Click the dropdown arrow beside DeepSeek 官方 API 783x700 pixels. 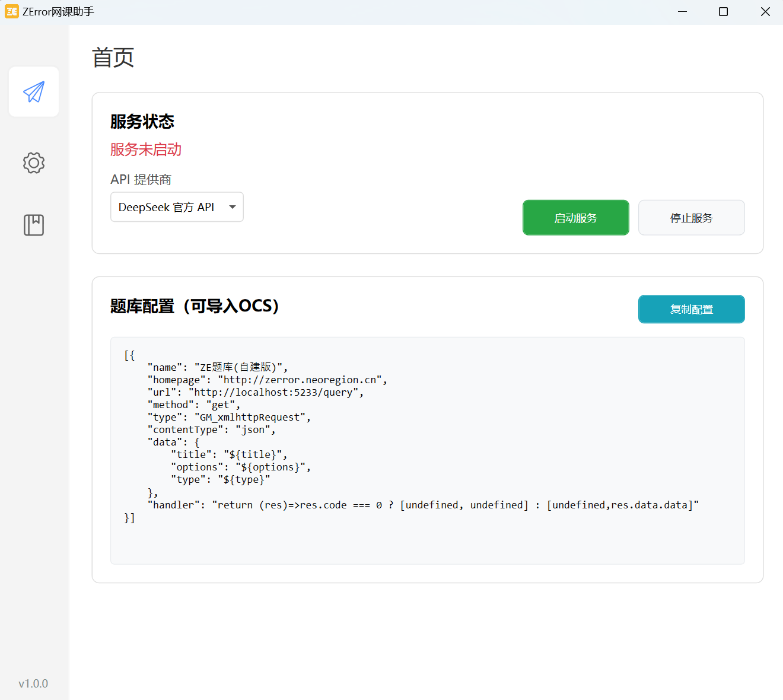232,206
